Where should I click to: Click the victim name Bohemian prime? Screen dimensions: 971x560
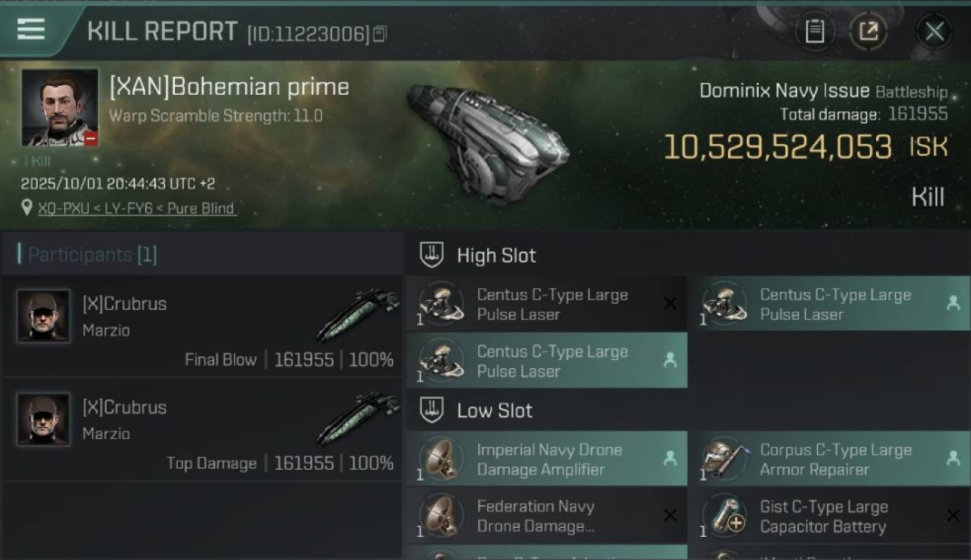(x=229, y=87)
